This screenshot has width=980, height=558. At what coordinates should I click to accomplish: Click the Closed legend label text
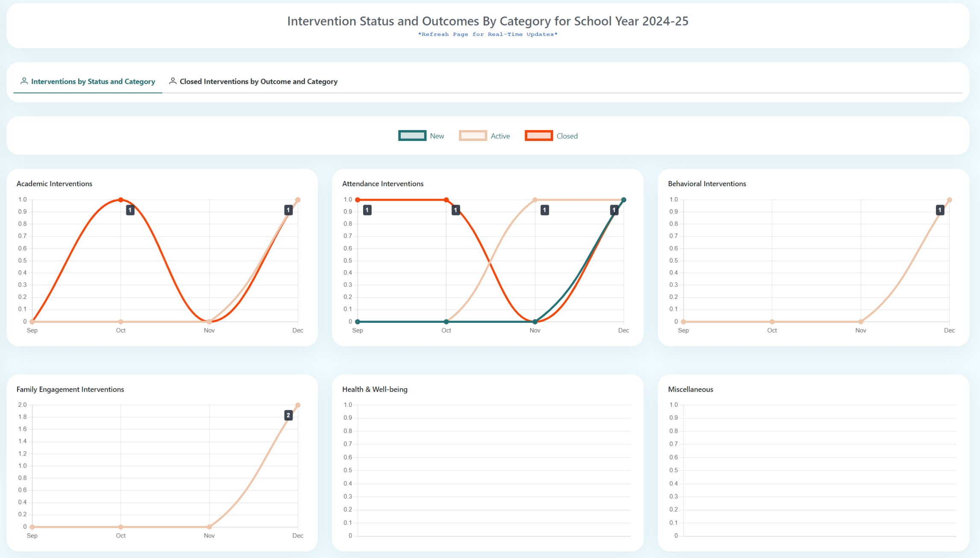(x=566, y=136)
